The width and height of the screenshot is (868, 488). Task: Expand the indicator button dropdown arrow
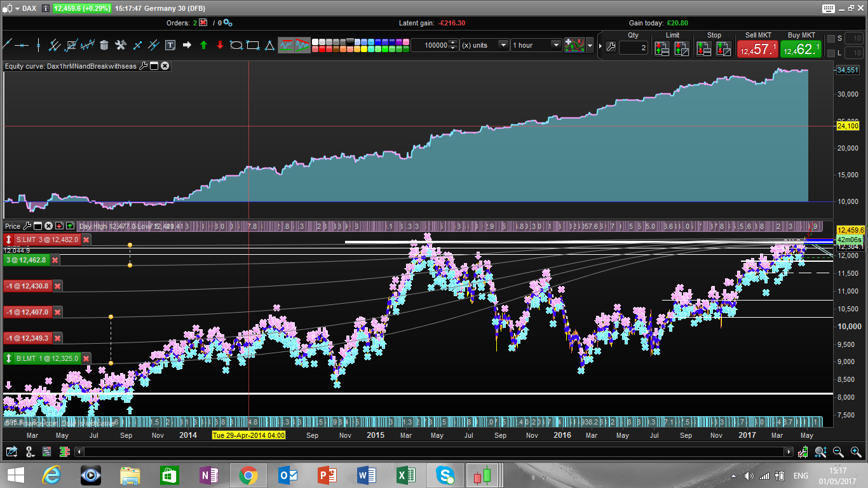pos(590,46)
